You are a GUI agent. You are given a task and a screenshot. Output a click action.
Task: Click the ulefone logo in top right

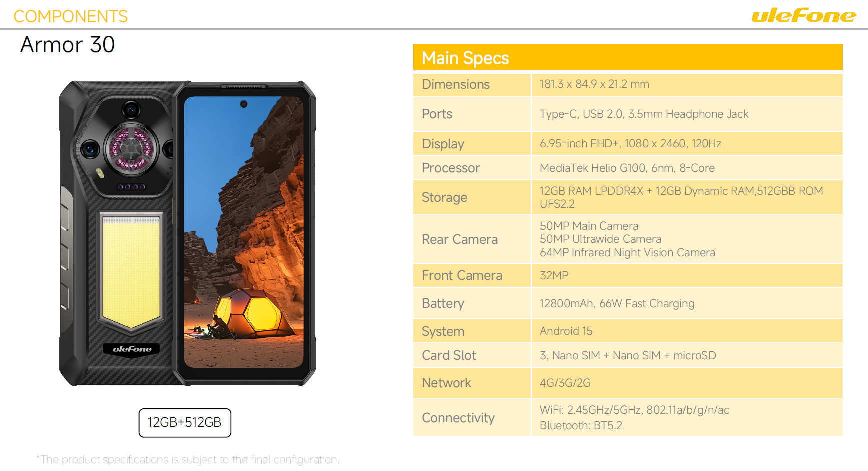tap(803, 16)
